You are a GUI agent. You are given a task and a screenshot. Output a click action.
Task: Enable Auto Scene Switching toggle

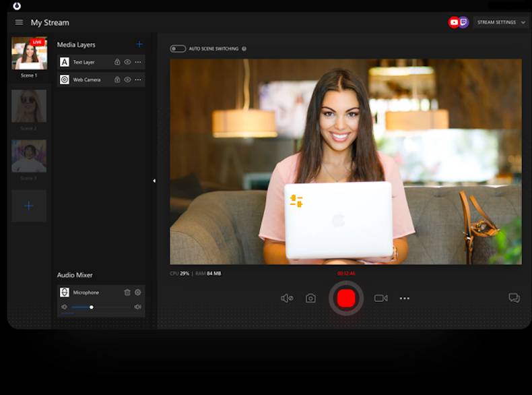click(178, 49)
